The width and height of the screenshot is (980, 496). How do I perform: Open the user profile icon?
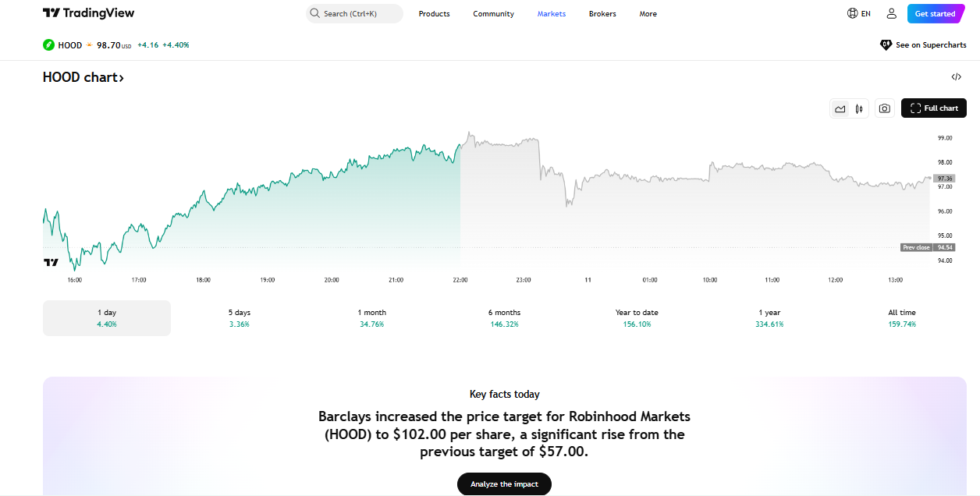pyautogui.click(x=891, y=13)
